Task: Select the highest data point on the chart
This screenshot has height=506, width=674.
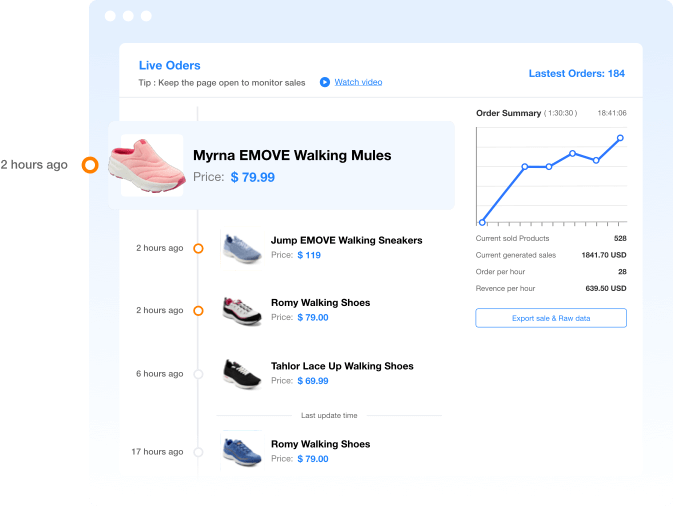Action: [x=620, y=138]
